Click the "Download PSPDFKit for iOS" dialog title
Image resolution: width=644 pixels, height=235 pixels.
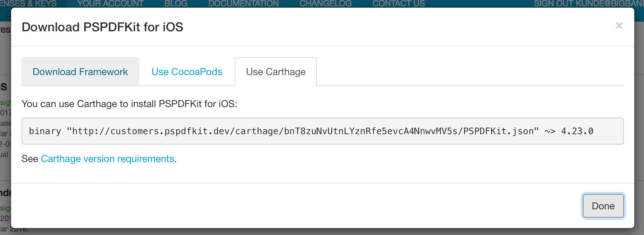point(102,27)
